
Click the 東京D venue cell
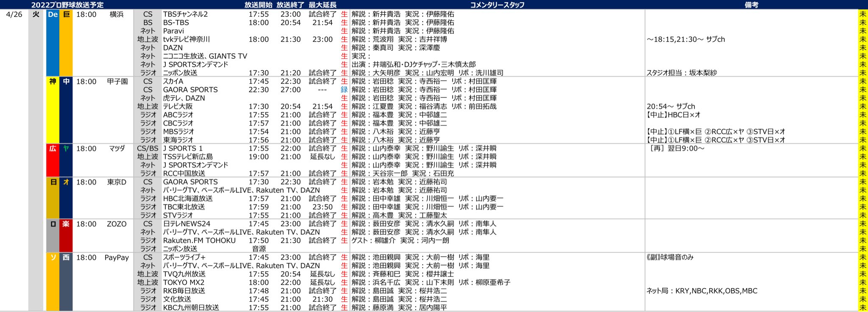pos(117,182)
